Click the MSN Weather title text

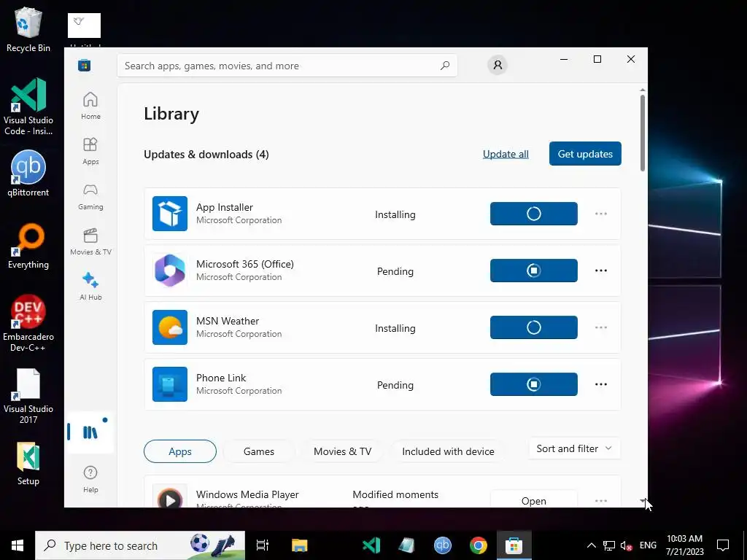pyautogui.click(x=228, y=321)
